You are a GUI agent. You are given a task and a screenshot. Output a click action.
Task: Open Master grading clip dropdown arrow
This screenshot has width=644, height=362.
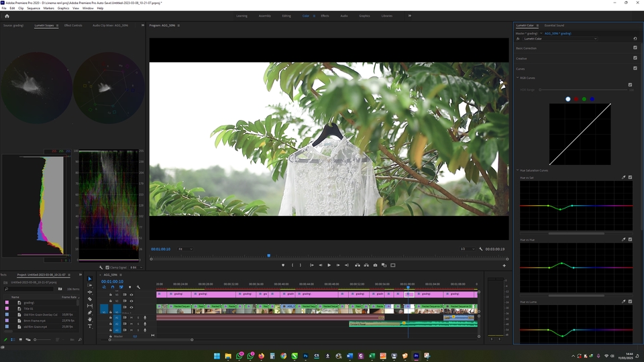(x=541, y=34)
